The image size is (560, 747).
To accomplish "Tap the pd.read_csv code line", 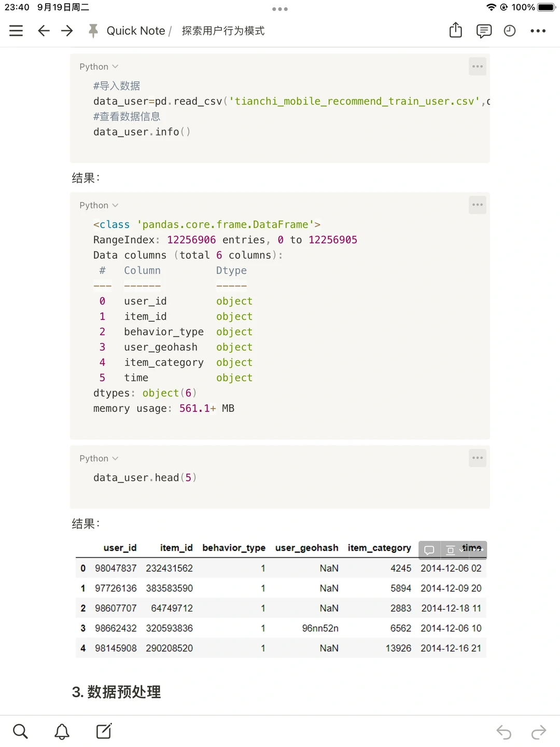I will coord(291,101).
